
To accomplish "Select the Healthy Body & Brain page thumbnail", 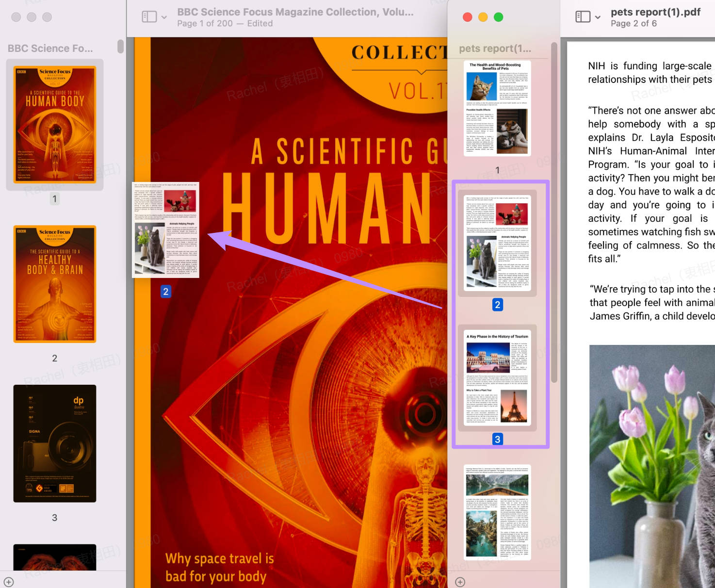I will point(54,284).
